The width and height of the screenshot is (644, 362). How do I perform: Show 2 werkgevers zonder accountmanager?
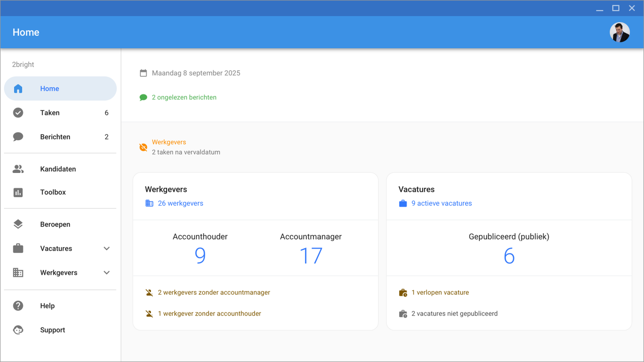coord(213,293)
